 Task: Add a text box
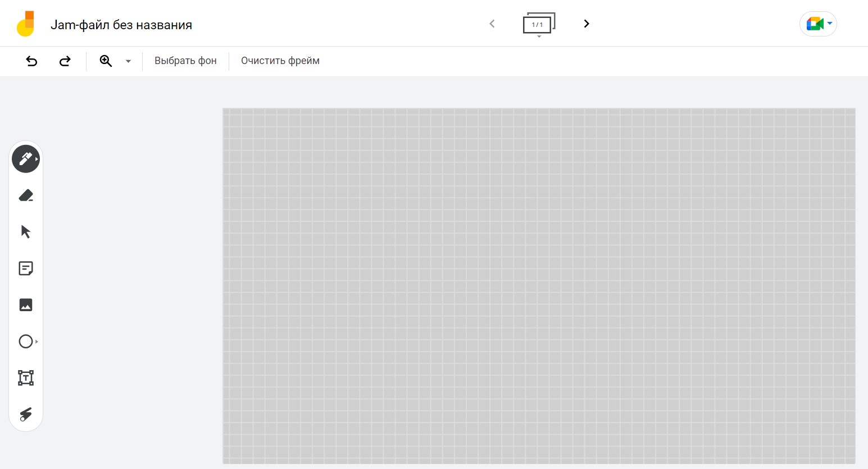point(26,378)
